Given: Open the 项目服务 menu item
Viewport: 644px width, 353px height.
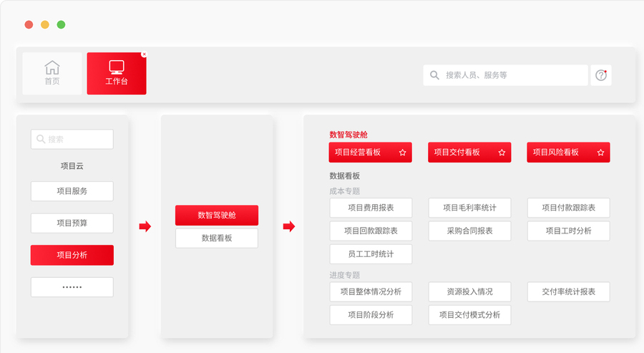Looking at the screenshot, I should click(72, 191).
